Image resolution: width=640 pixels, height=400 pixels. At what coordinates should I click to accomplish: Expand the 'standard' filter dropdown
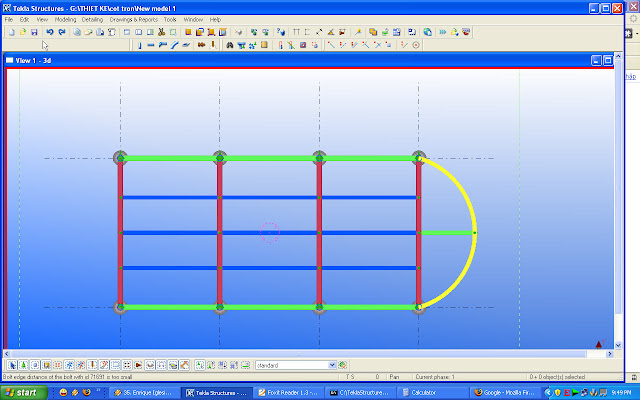330,365
